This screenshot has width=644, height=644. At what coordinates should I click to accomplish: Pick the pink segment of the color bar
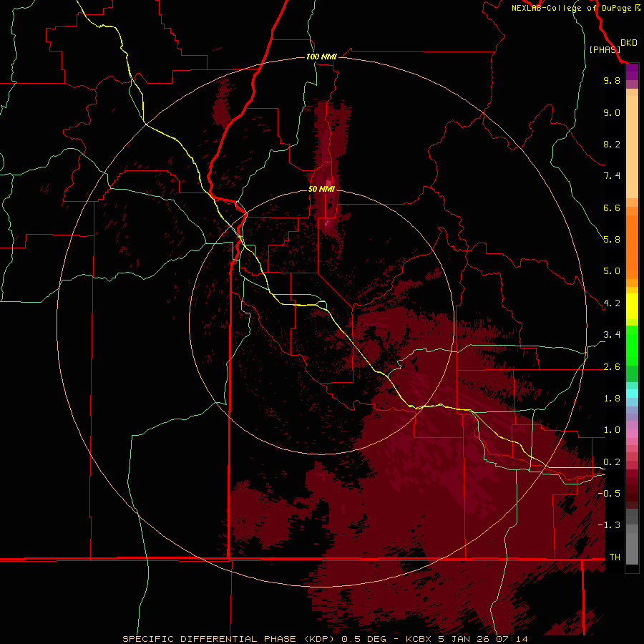[x=632, y=434]
